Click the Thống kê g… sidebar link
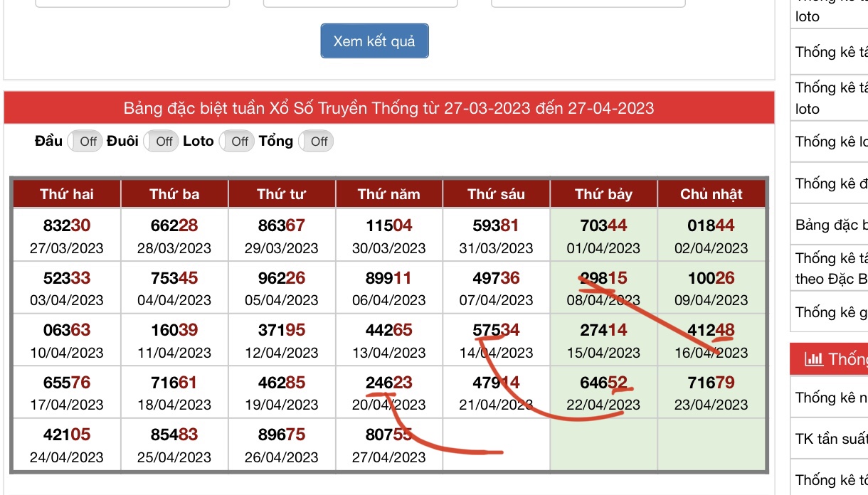Screen dimensions: 868x495 [x=831, y=312]
